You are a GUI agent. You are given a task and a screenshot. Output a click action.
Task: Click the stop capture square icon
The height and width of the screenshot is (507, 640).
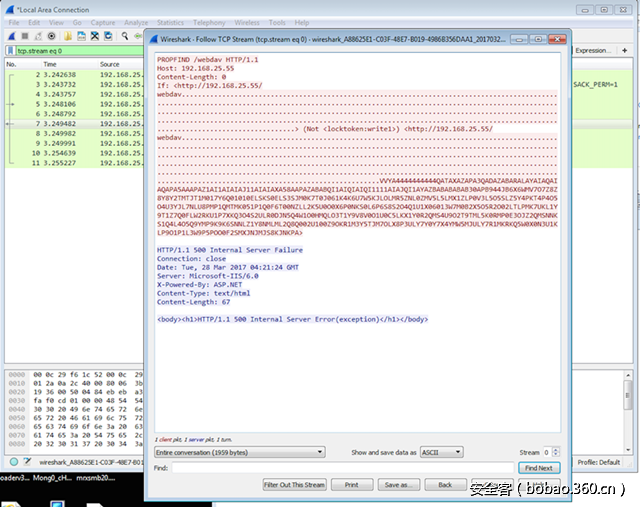tap(23, 36)
